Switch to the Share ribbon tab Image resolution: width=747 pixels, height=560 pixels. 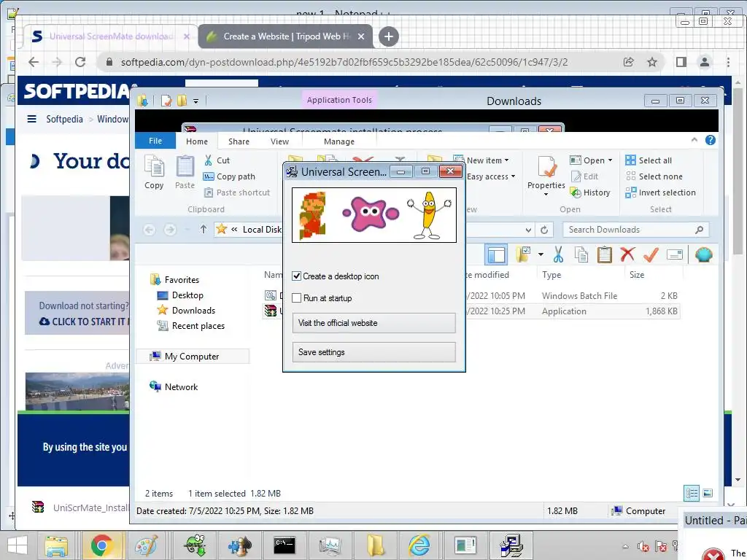(239, 141)
